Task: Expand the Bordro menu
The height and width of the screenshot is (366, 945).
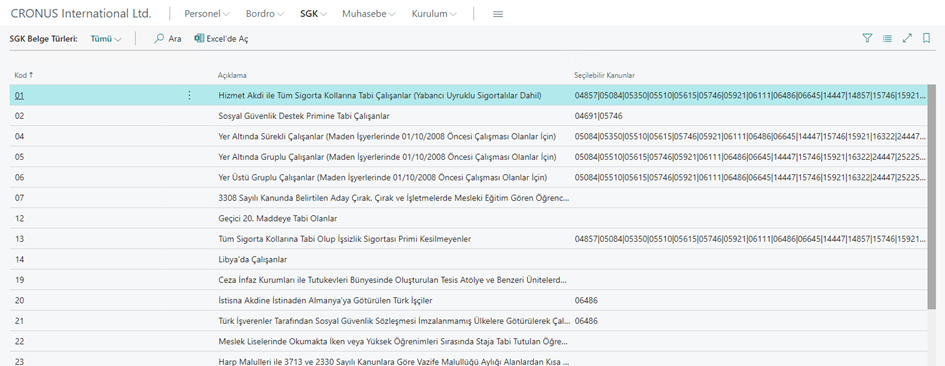Action: click(265, 14)
